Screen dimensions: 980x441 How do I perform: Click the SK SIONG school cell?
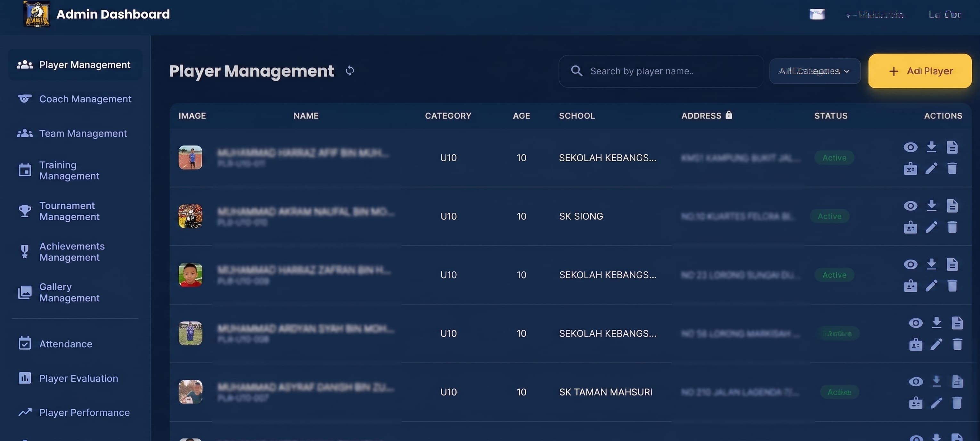(581, 216)
